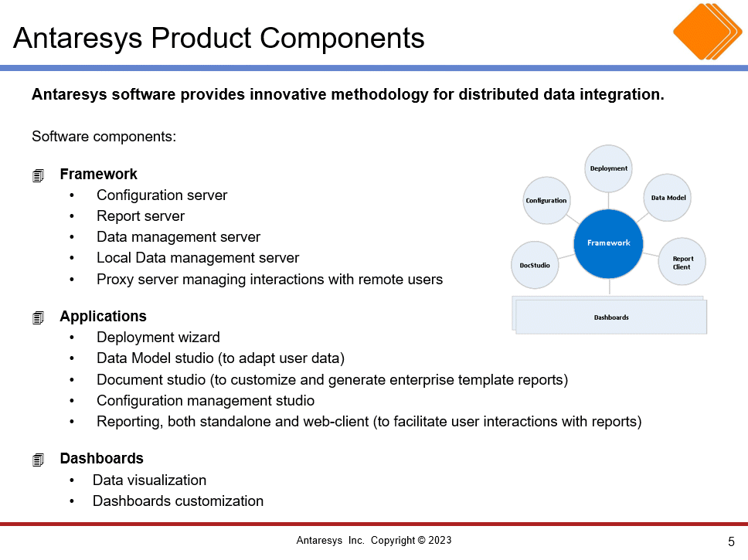Click the Dashboards section heading text

point(101,458)
